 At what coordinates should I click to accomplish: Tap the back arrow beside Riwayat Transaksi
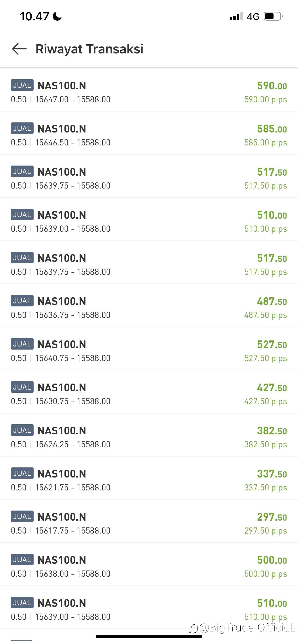click(x=19, y=49)
